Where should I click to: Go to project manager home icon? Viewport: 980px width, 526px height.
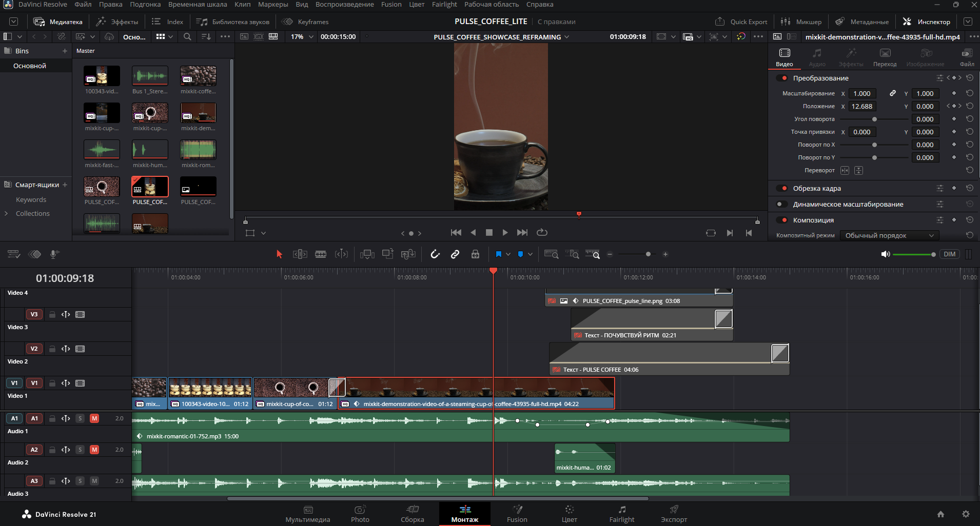tap(940, 514)
